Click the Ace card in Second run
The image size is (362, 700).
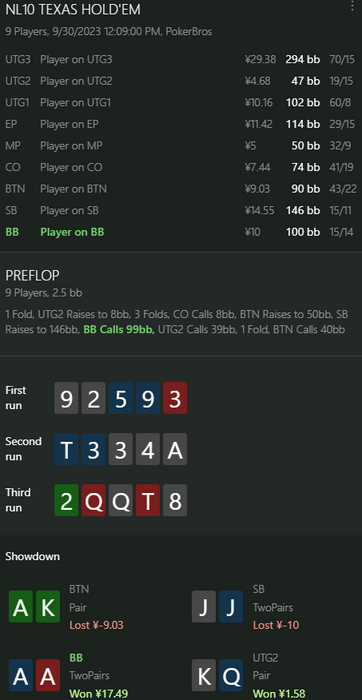coord(175,449)
